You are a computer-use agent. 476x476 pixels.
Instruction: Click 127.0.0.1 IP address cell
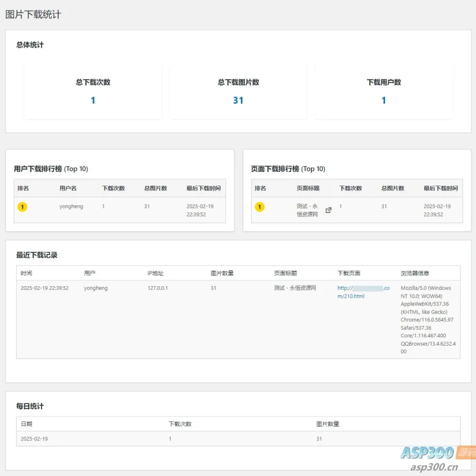[x=158, y=288]
